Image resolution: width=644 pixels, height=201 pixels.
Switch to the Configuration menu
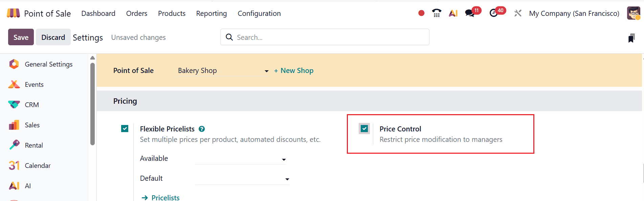point(259,13)
